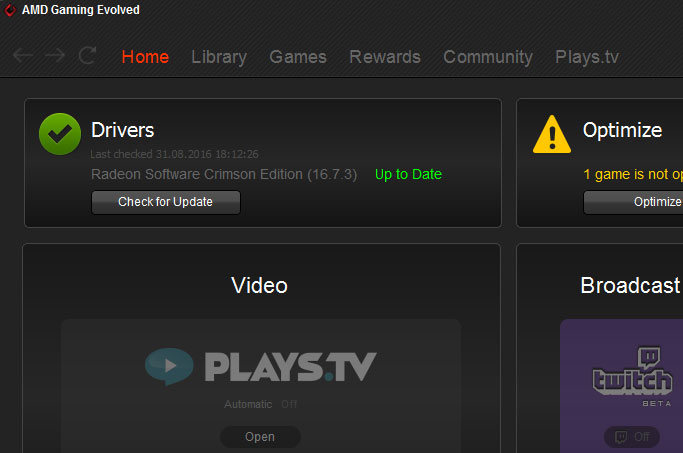Screen dimensions: 683x453
Task: Click the AMD Gaming Evolved logo icon
Action: (10, 10)
